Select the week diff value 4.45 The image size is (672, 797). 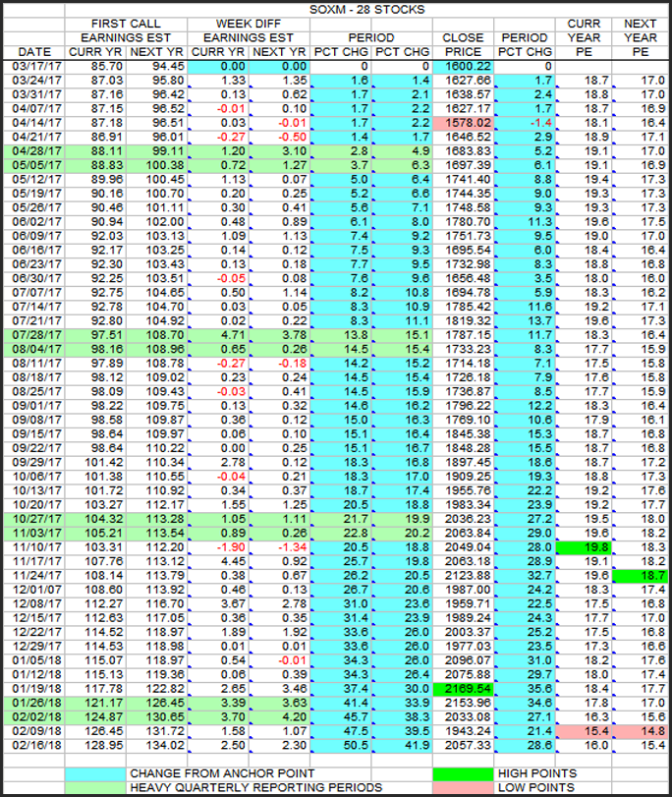click(218, 562)
